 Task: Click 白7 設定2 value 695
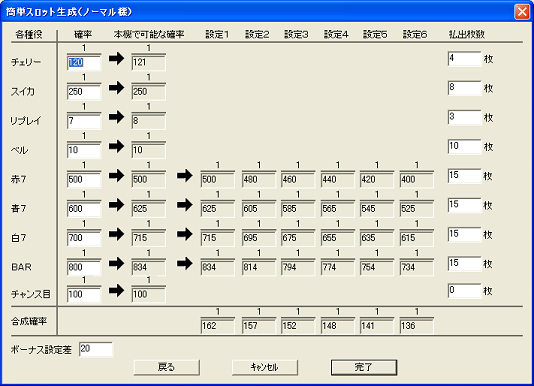click(258, 238)
